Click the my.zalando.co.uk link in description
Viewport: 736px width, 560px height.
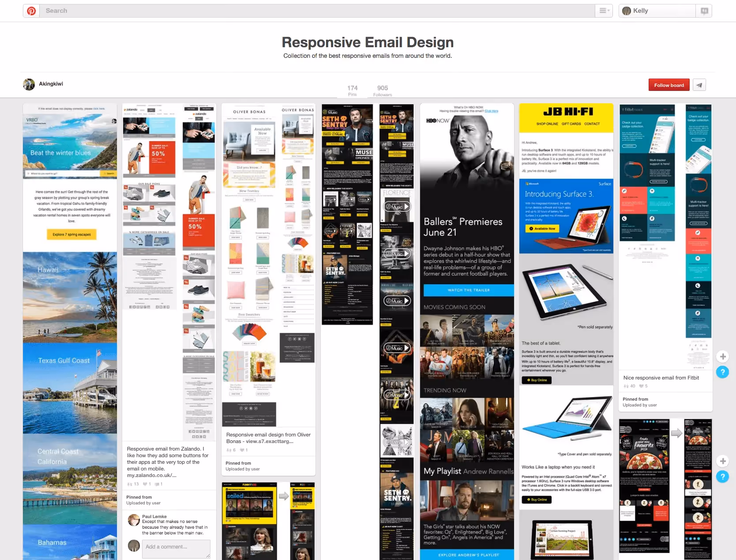click(152, 475)
